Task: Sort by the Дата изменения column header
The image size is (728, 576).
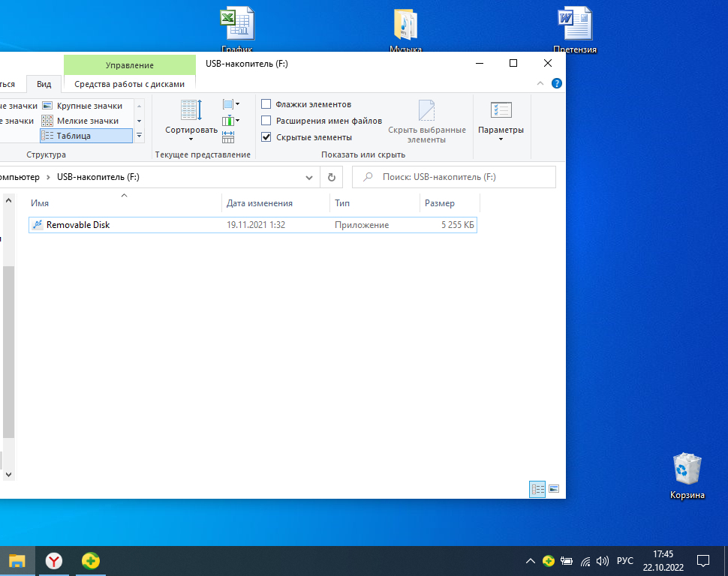Action: (x=260, y=203)
